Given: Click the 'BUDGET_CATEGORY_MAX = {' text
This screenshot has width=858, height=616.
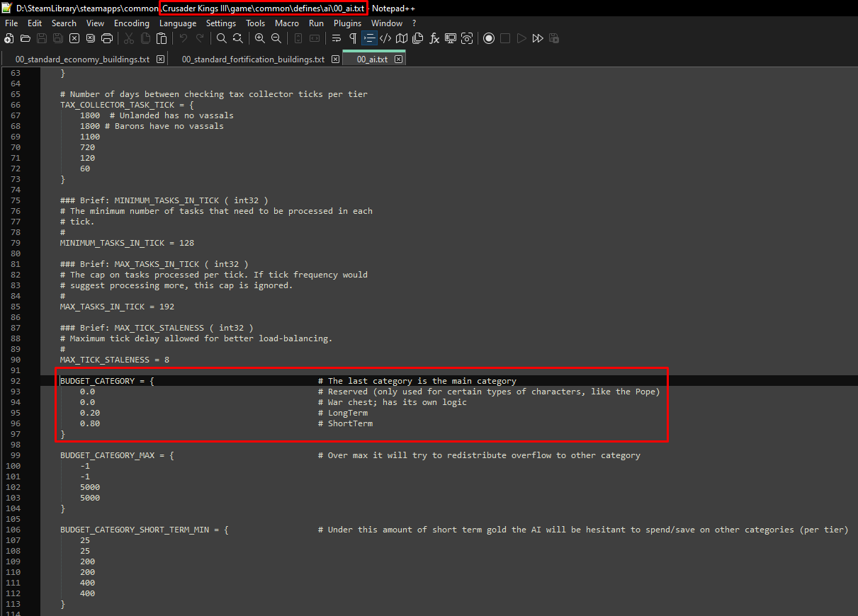Looking at the screenshot, I should [x=117, y=455].
